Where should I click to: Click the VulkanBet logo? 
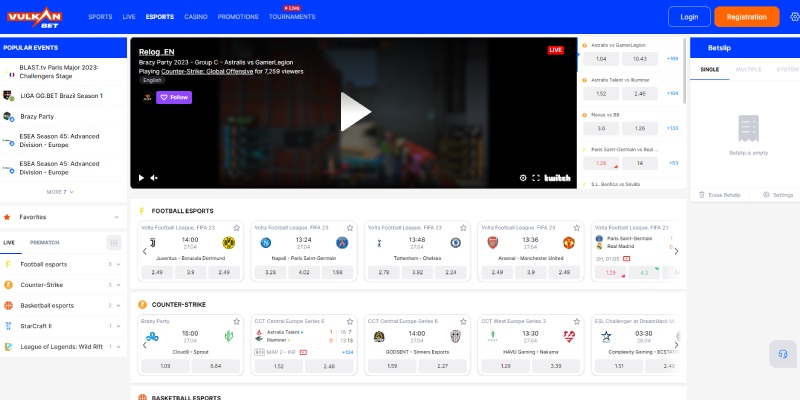tap(34, 17)
